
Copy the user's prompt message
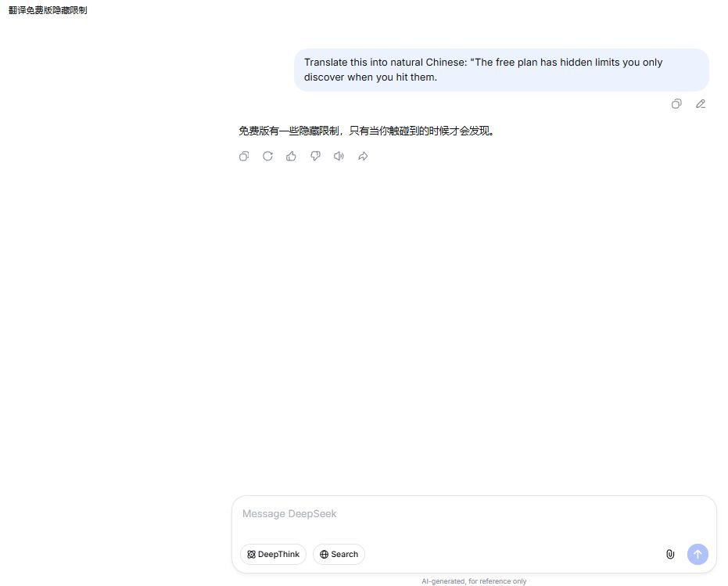pos(676,103)
